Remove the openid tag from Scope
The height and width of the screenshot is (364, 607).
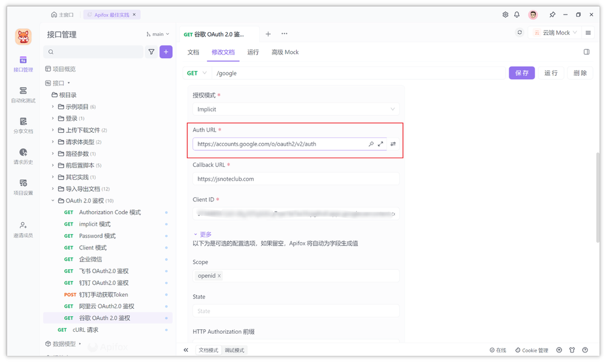click(218, 275)
